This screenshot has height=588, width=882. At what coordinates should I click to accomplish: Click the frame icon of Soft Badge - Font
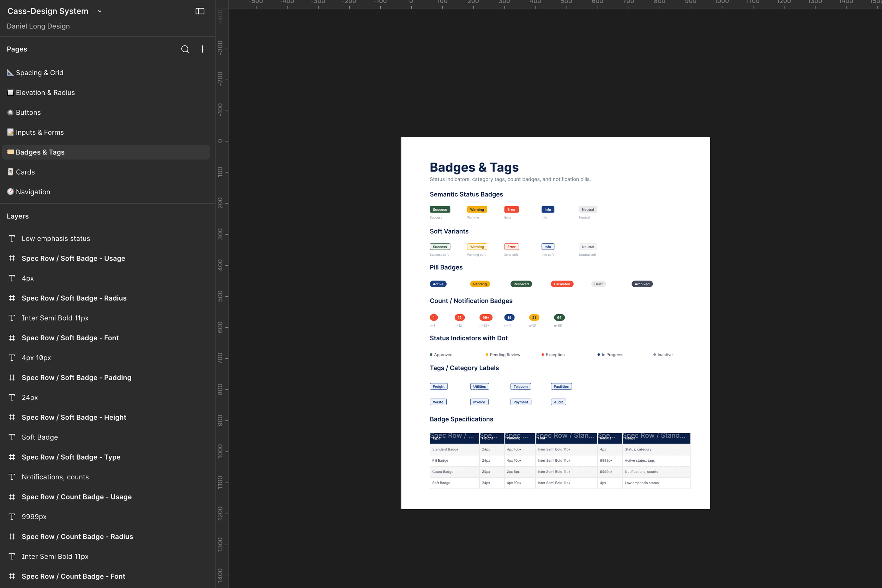click(12, 338)
